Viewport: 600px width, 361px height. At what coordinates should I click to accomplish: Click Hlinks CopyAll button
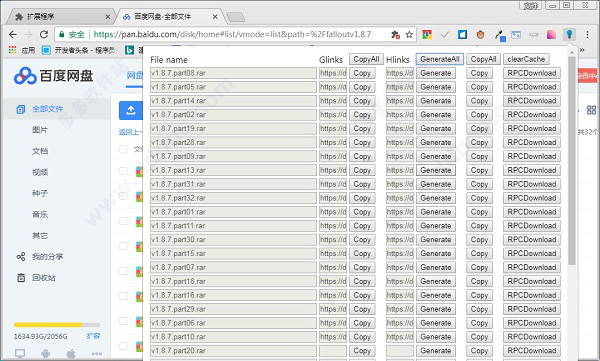tap(483, 59)
